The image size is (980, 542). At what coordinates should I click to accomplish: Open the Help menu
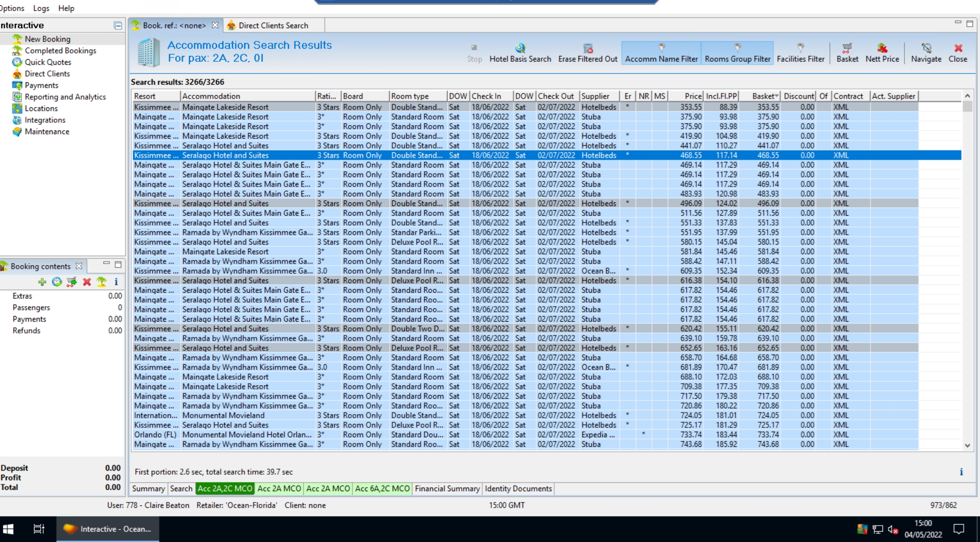click(x=66, y=8)
